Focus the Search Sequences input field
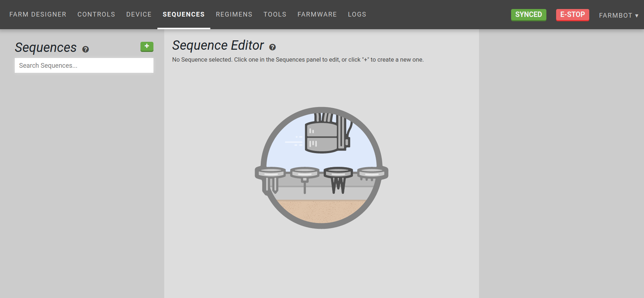This screenshot has width=644, height=298. click(84, 66)
